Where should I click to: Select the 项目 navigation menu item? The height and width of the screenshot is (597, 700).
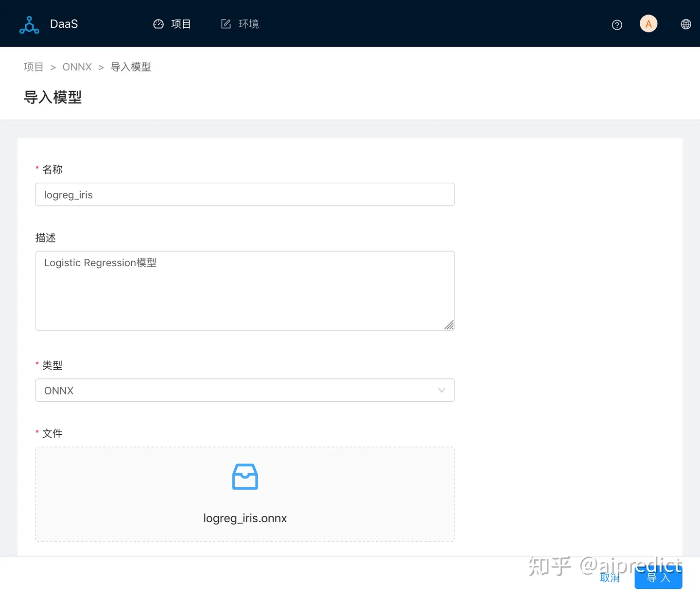pyautogui.click(x=180, y=23)
